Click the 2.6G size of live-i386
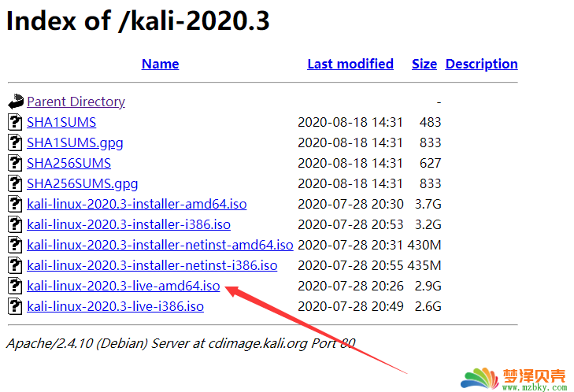 coord(428,307)
